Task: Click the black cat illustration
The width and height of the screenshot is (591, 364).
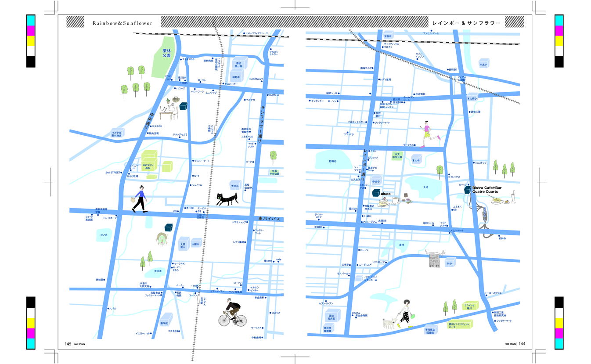Action: tap(227, 198)
